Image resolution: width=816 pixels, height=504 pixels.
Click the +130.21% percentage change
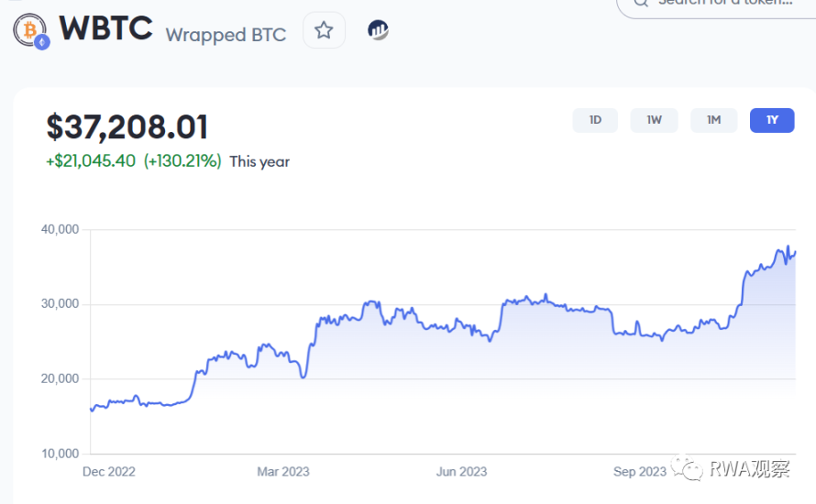(182, 161)
